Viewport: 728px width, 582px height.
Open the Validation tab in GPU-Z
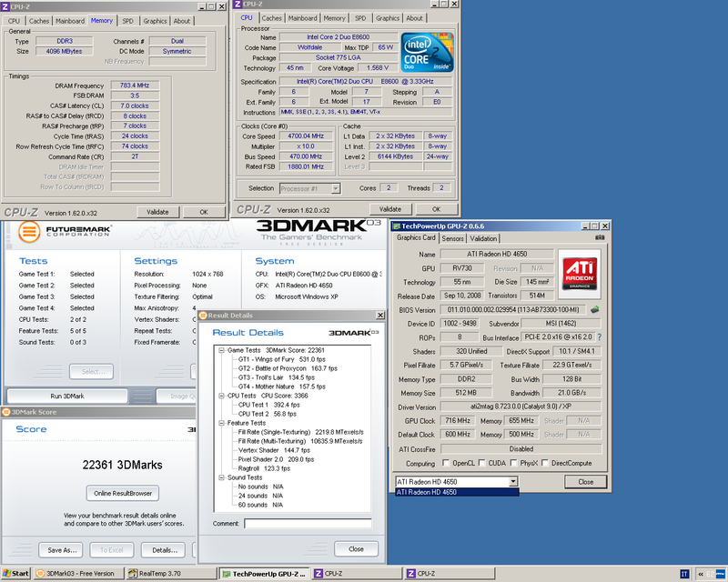click(483, 238)
